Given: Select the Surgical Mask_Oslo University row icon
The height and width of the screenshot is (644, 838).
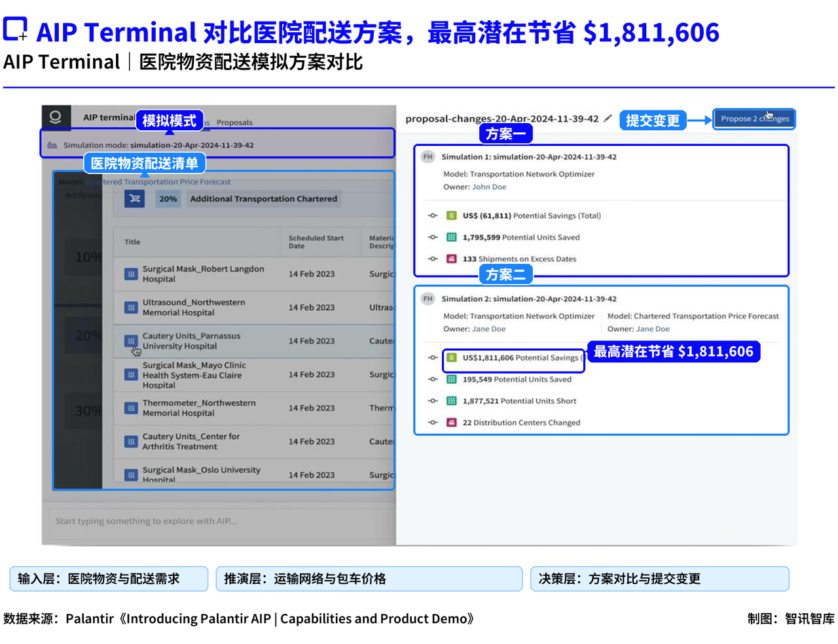Looking at the screenshot, I should [131, 474].
